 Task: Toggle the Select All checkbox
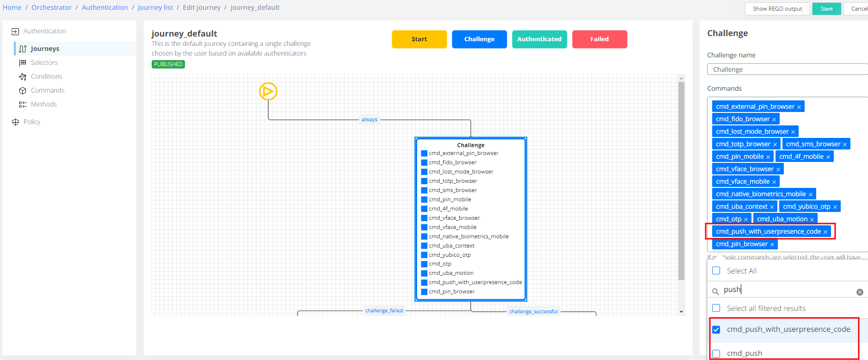(716, 271)
